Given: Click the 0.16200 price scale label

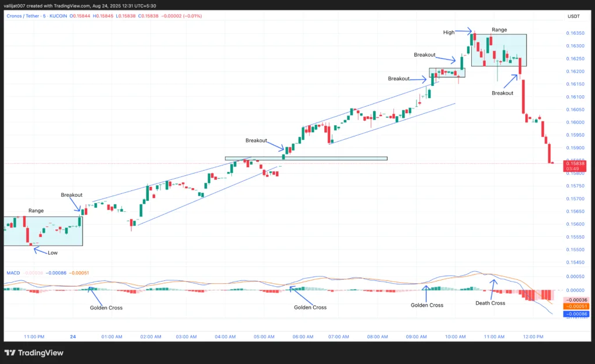Looking at the screenshot, I should 575,71.
